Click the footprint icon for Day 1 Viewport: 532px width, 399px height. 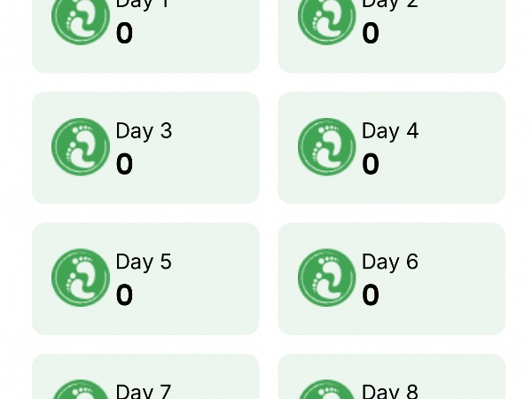coord(81,18)
